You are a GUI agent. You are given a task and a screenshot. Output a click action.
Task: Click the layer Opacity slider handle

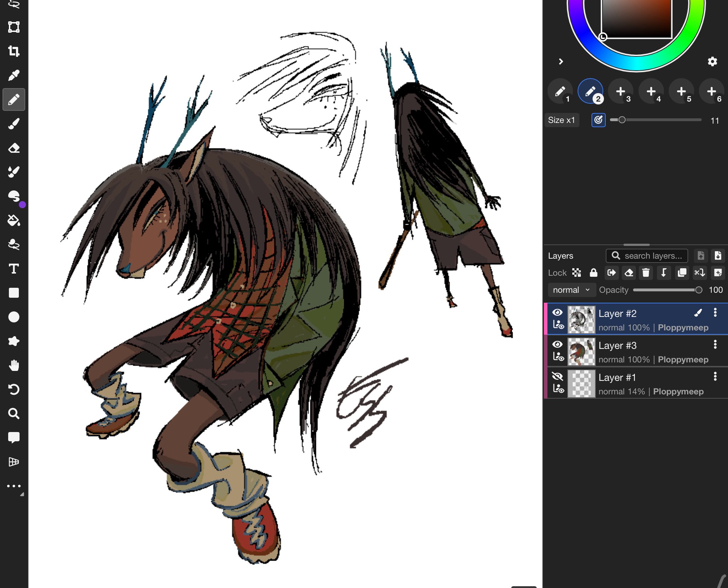tap(698, 290)
